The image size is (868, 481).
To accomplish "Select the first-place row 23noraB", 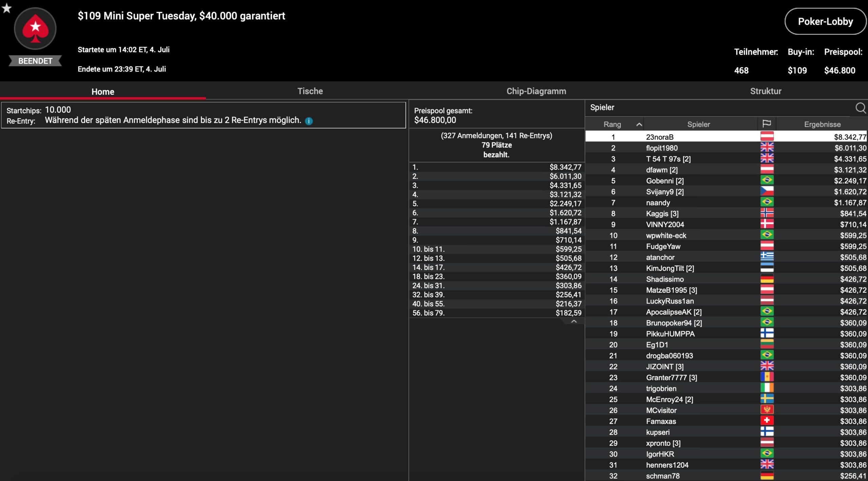I will (659, 137).
